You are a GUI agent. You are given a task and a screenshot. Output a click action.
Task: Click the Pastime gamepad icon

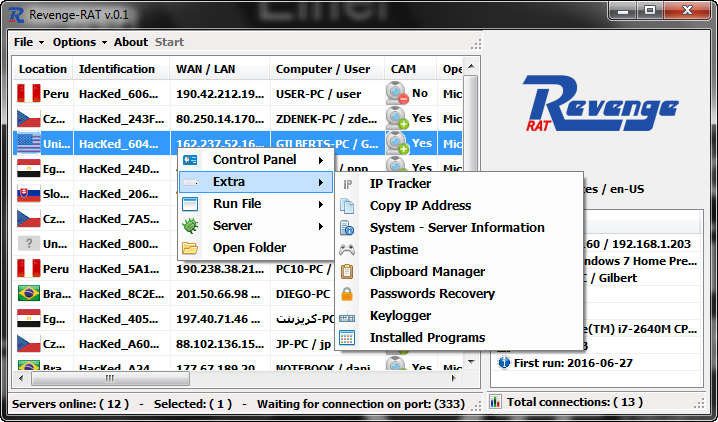[x=347, y=249]
